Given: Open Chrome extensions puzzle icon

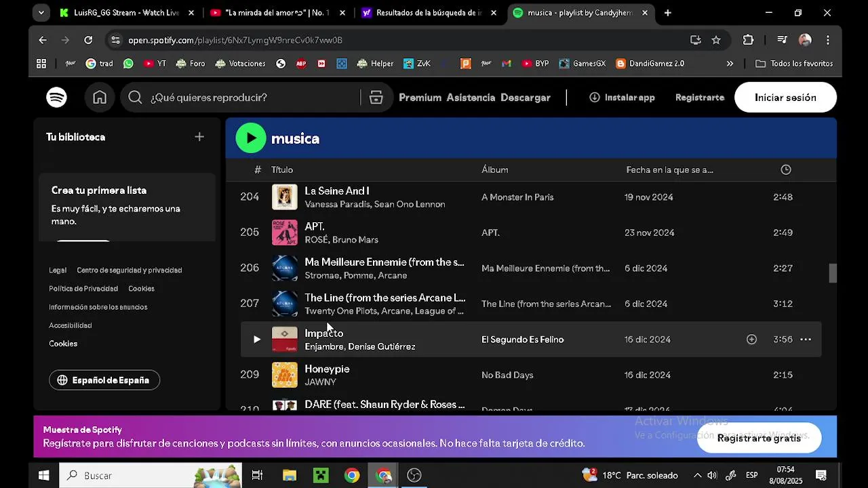Looking at the screenshot, I should point(748,40).
